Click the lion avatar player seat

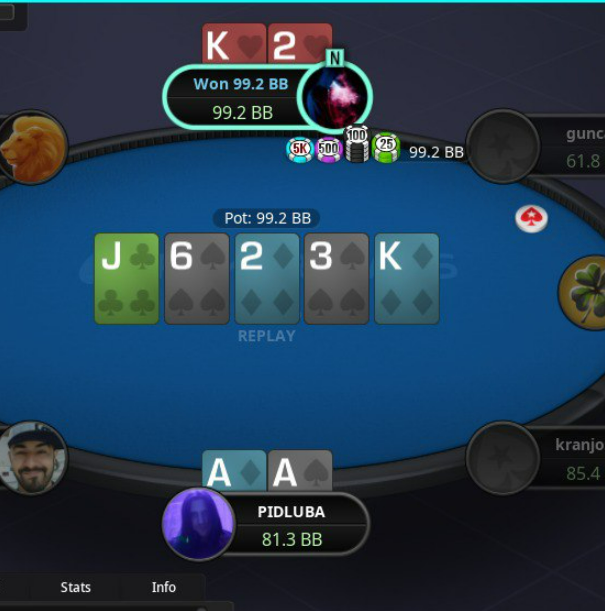33,147
